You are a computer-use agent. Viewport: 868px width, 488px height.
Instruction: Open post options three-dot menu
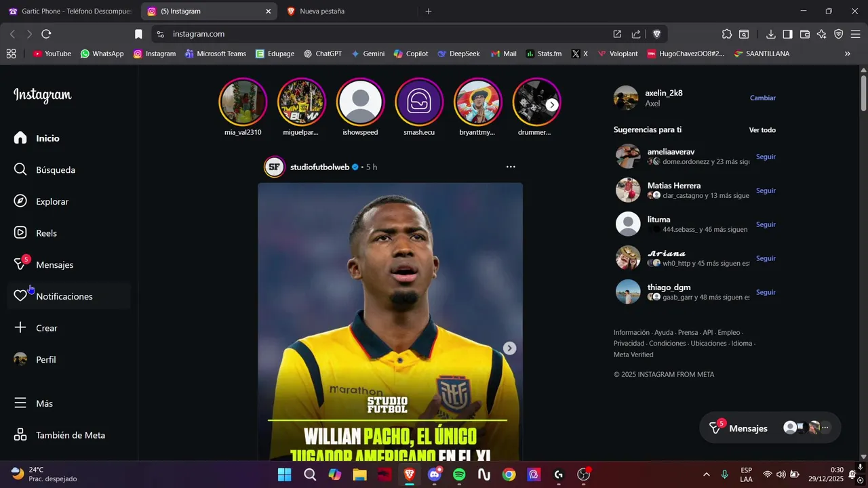click(511, 167)
